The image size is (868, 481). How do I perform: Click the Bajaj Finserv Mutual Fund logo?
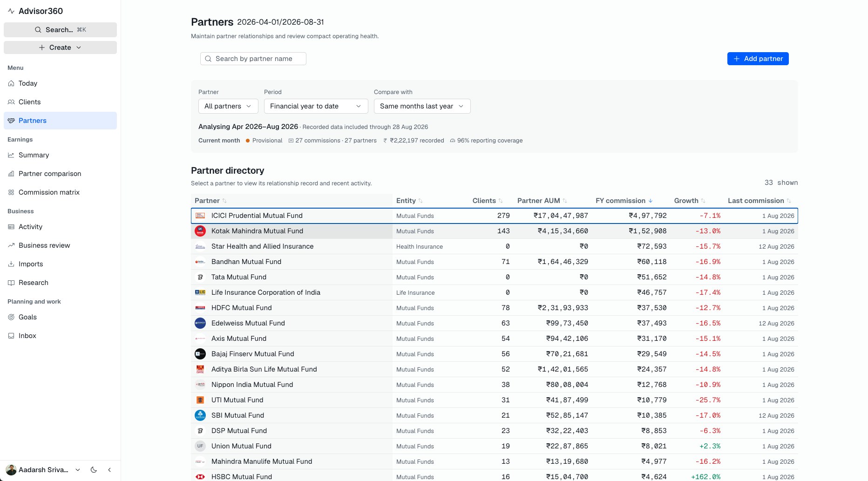(x=200, y=354)
